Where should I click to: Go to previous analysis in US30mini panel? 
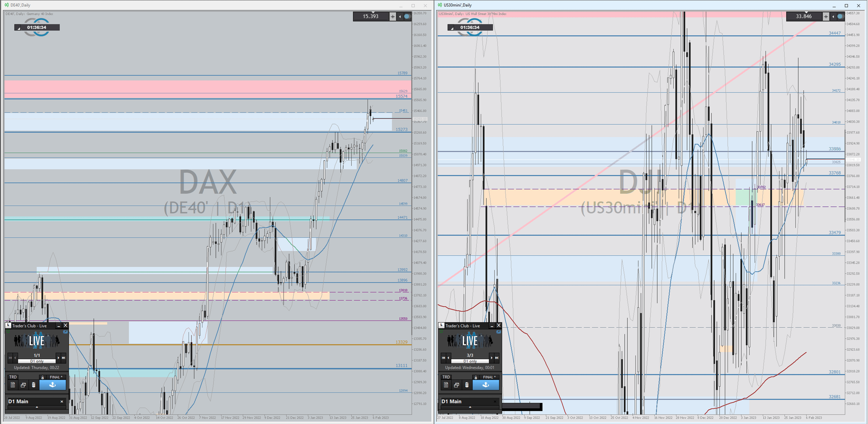448,358
